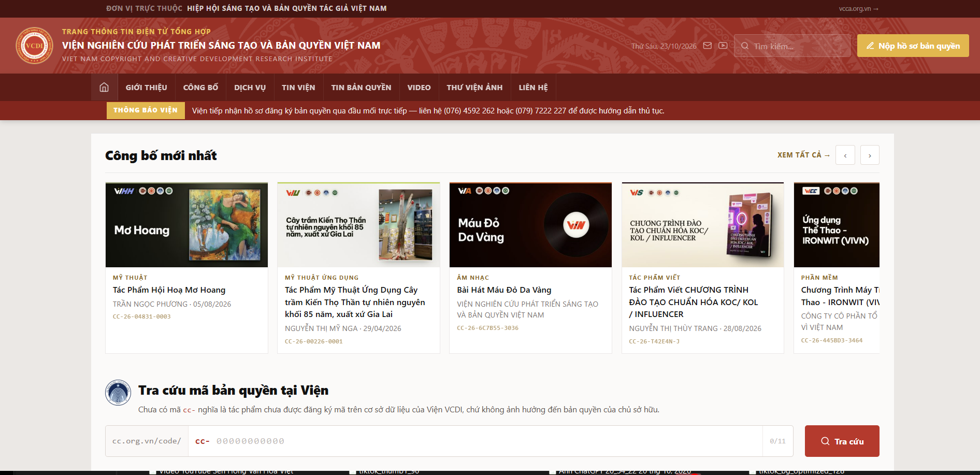Click the YouTube video icon in header

pos(723,46)
